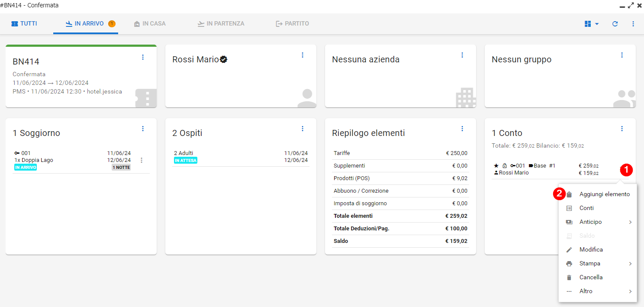Image resolution: width=644 pixels, height=307 pixels.
Task: Open the top-right vertical dots menu
Action: [633, 24]
